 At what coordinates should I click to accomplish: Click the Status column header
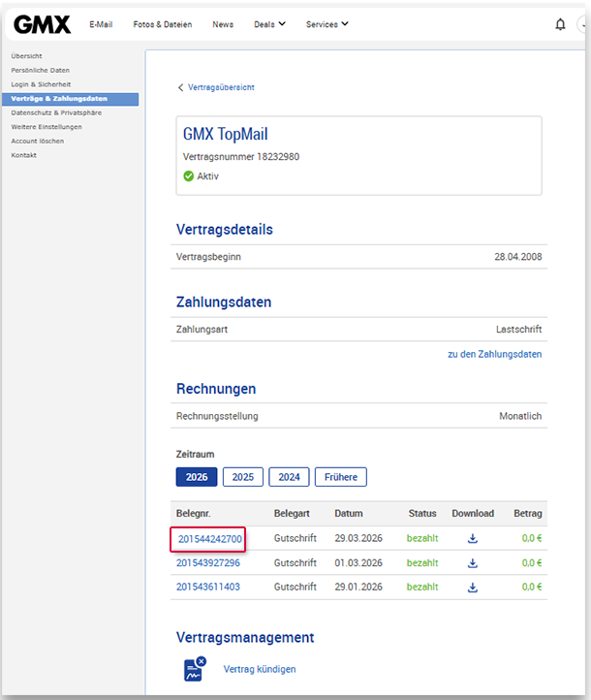(422, 514)
